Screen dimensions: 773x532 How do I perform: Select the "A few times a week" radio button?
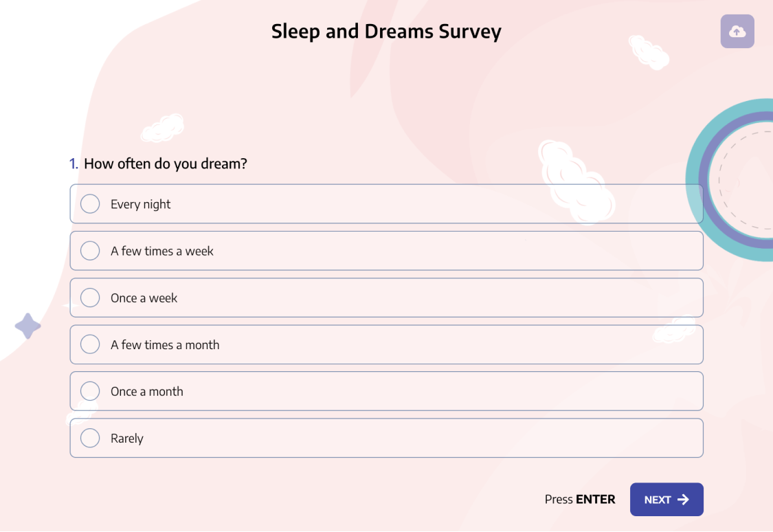click(x=90, y=250)
